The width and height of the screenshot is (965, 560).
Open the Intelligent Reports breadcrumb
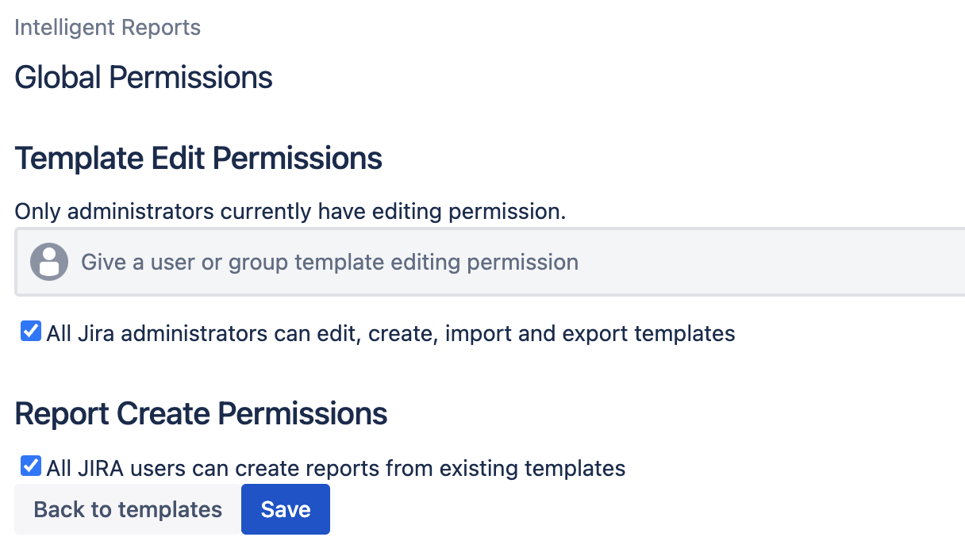tap(107, 27)
